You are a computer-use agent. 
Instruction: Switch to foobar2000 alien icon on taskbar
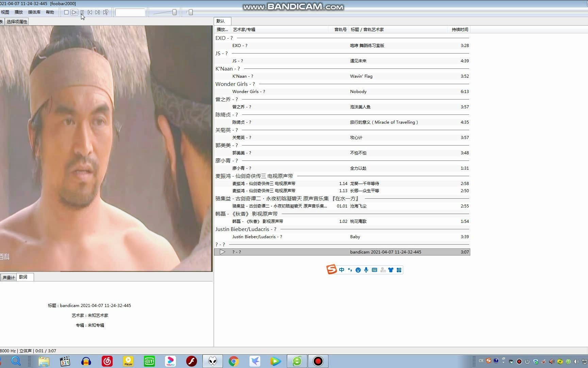213,361
